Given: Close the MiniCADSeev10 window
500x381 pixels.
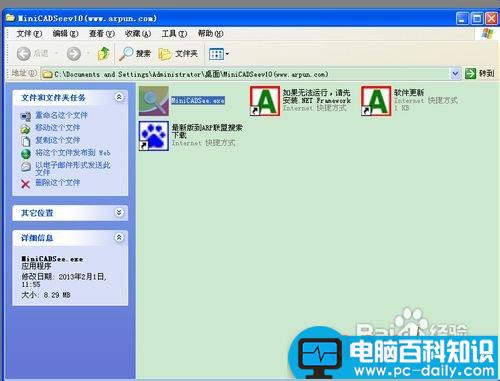Looking at the screenshot, I should coord(491,18).
